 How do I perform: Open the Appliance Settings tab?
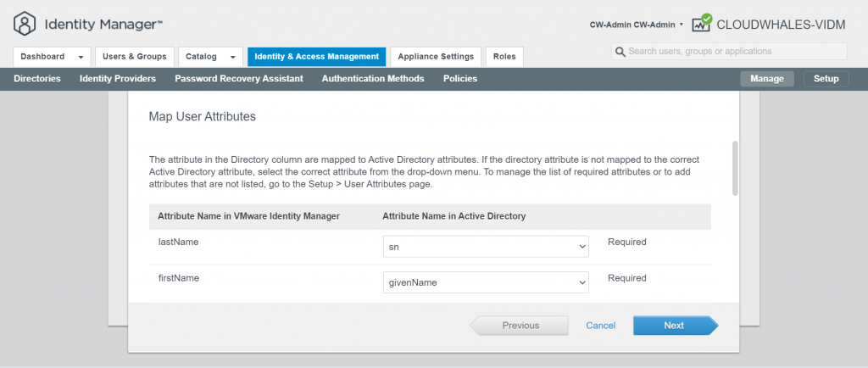[436, 57]
